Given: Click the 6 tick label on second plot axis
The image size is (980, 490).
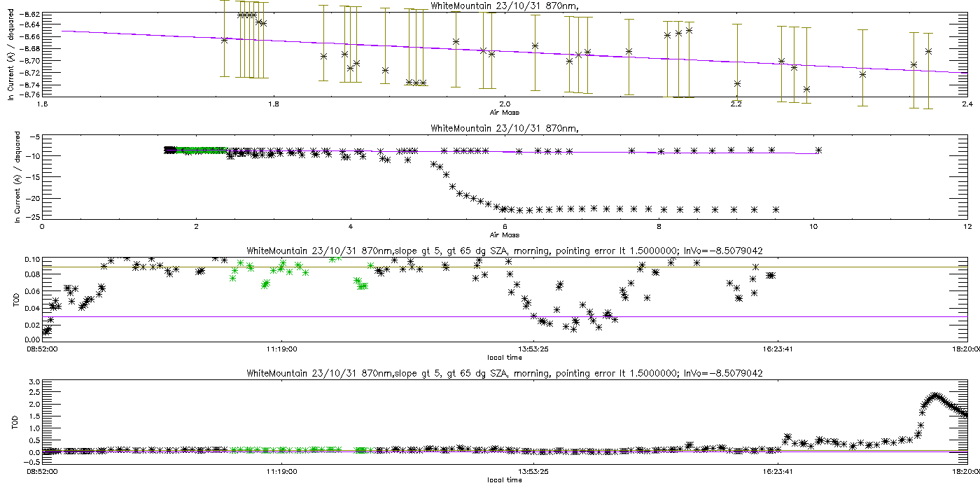Looking at the screenshot, I should [504, 227].
